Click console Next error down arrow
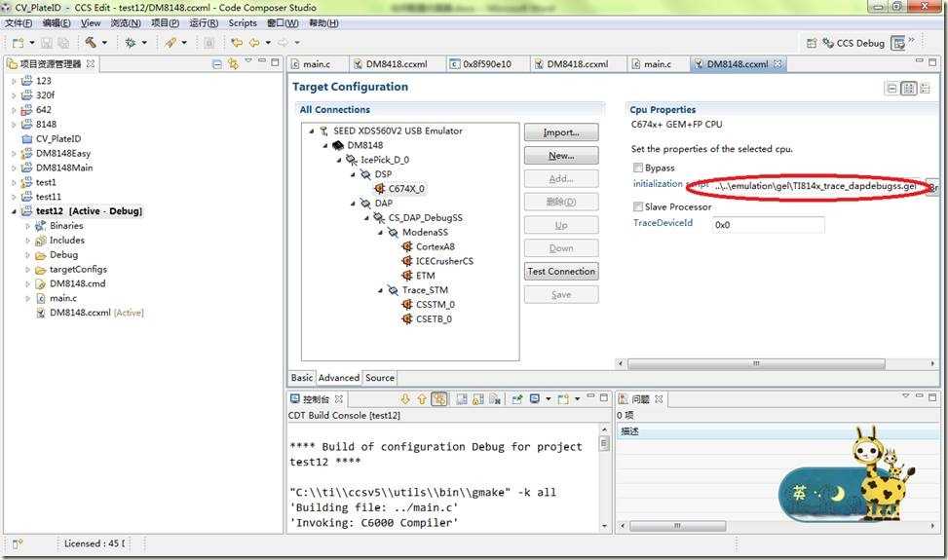948x560 pixels. coord(405,399)
